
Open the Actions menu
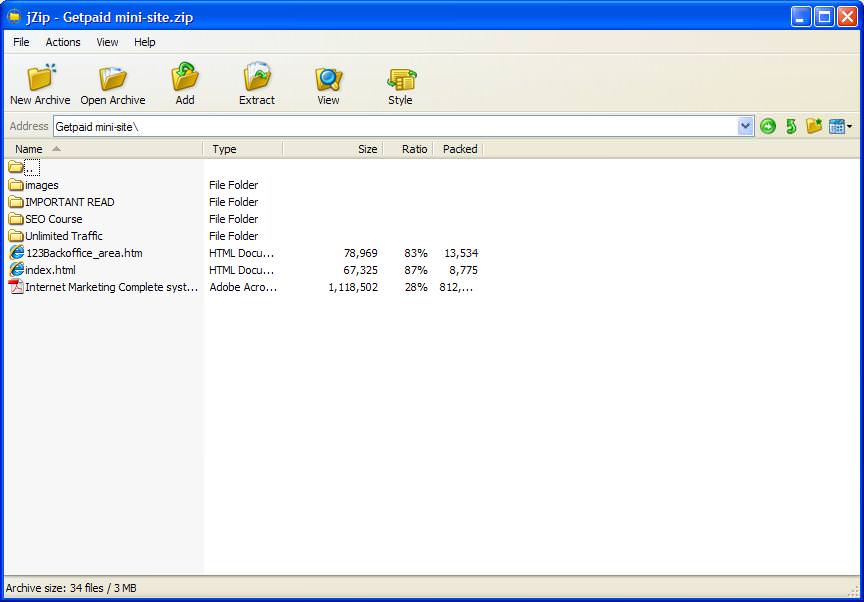[x=63, y=42]
